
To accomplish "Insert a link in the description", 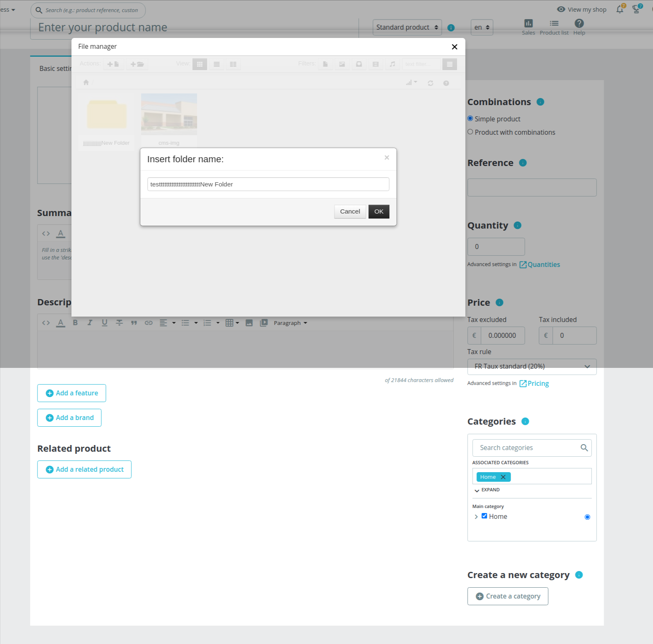I will pos(149,322).
